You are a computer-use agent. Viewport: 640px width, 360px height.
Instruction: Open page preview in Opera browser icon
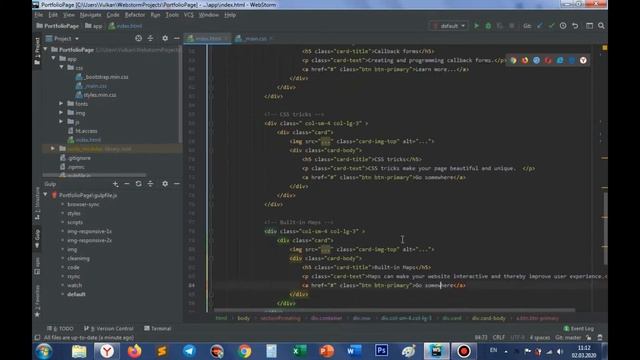[x=548, y=60]
